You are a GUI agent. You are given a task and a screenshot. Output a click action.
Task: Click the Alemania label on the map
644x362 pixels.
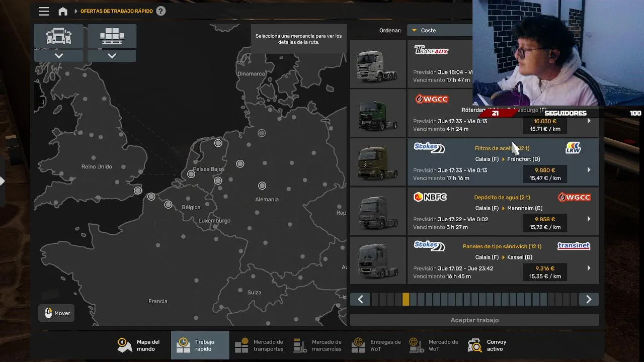[267, 199]
